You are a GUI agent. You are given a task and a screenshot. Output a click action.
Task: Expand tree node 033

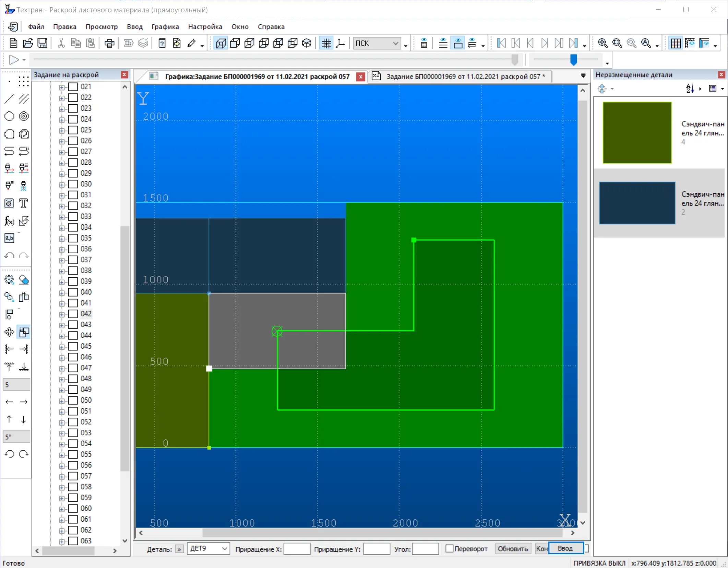click(x=61, y=217)
